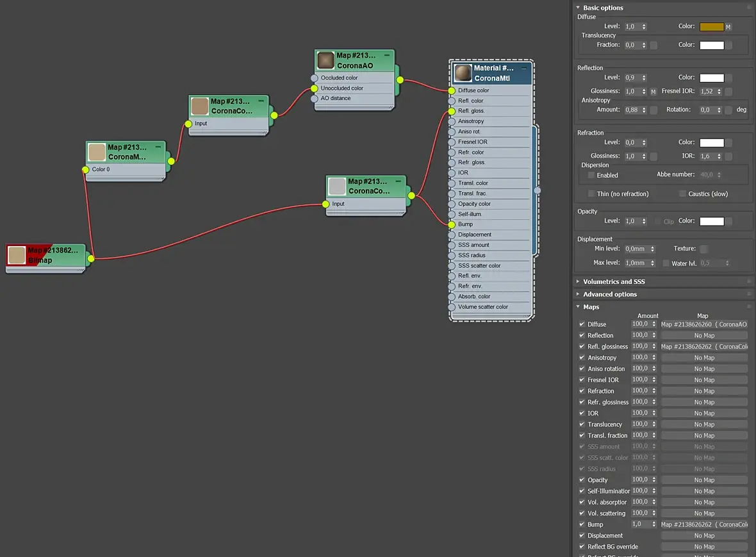Toggle the Opacity map checkbox
Screen dimensions: 756x557
(x=582, y=480)
